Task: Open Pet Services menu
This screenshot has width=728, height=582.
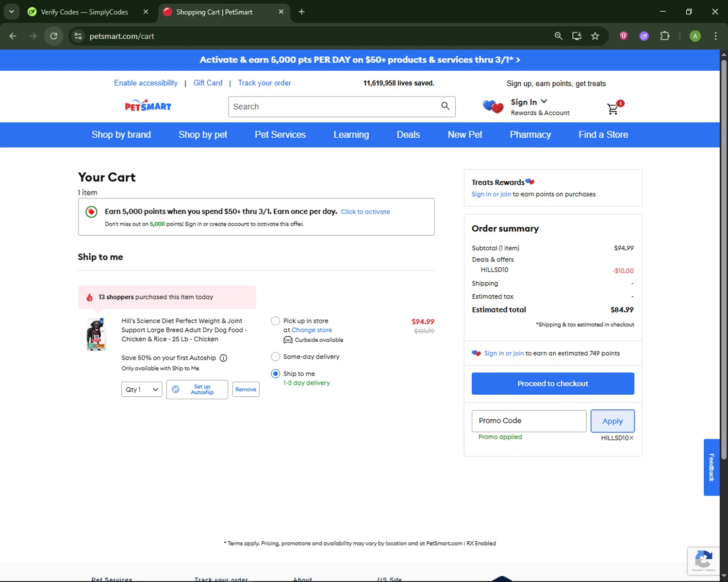Action: tap(280, 135)
